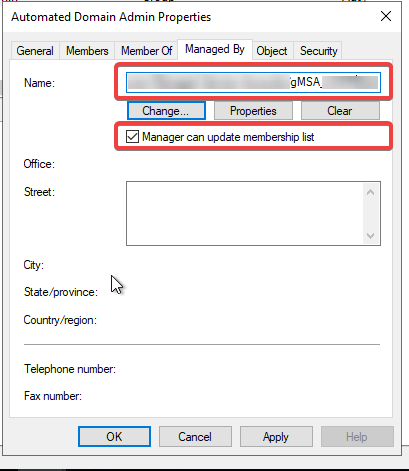Viewport: 409px width, 471px height.
Task: Click the greyed-out Help button
Action: coord(357,437)
